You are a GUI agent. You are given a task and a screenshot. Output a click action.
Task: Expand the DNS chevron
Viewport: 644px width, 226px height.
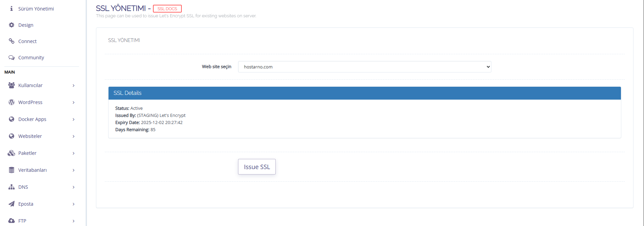[x=74, y=187]
